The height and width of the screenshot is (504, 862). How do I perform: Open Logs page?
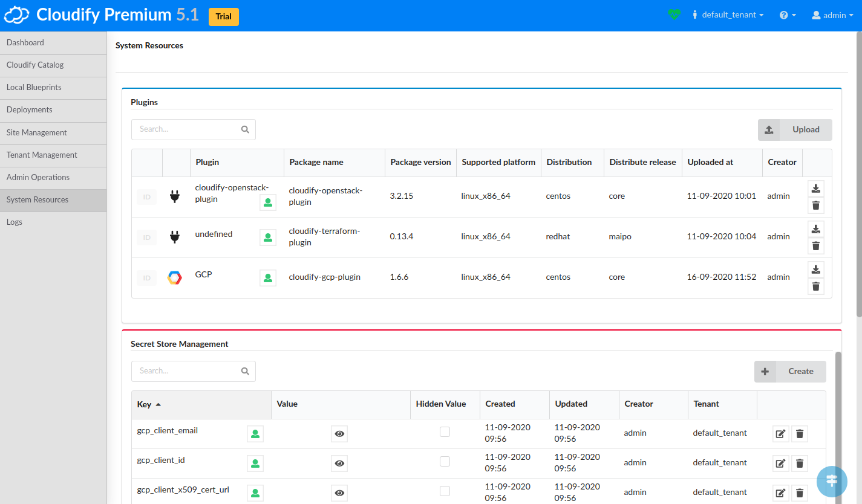pyautogui.click(x=53, y=222)
